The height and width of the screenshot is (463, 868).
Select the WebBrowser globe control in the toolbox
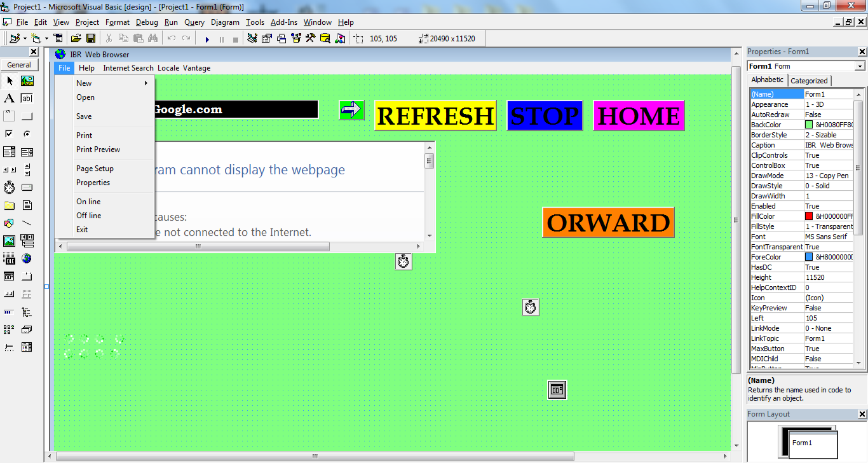click(x=26, y=259)
